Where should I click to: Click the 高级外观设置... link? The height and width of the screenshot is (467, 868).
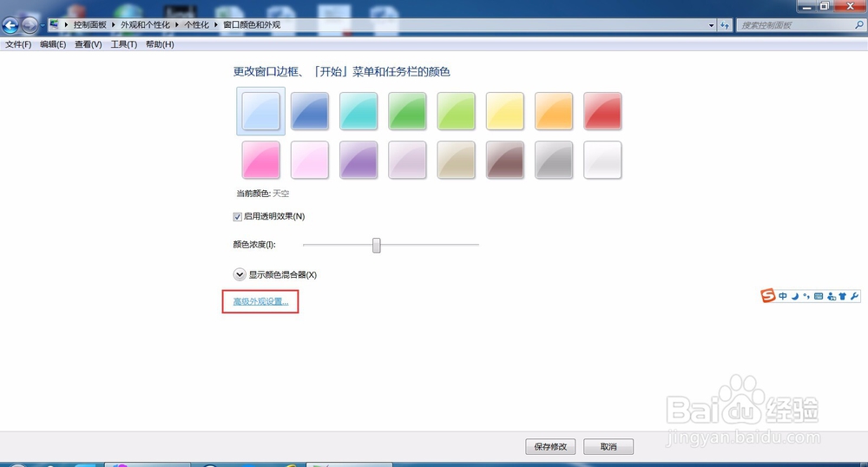[260, 301]
